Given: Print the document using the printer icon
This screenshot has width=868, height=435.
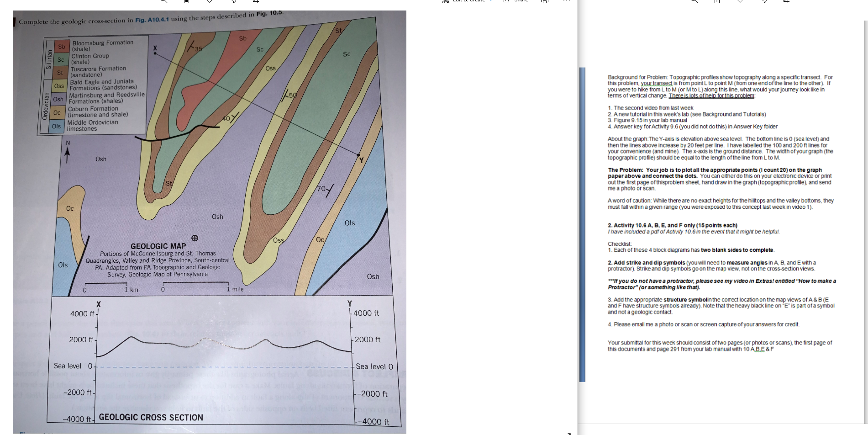Looking at the screenshot, I should coord(544,2).
